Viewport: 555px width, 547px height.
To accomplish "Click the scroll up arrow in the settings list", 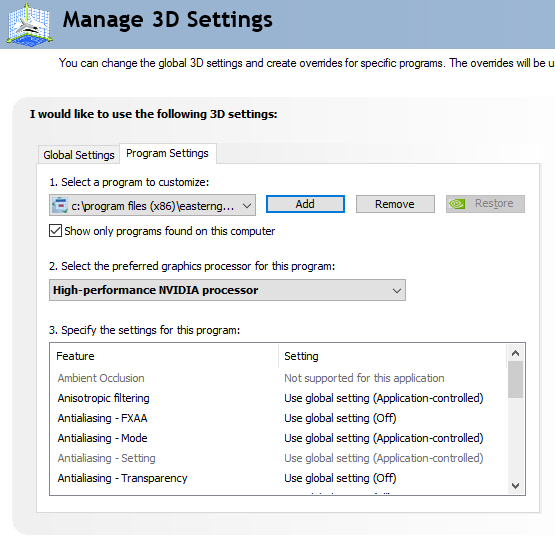I will point(515,353).
